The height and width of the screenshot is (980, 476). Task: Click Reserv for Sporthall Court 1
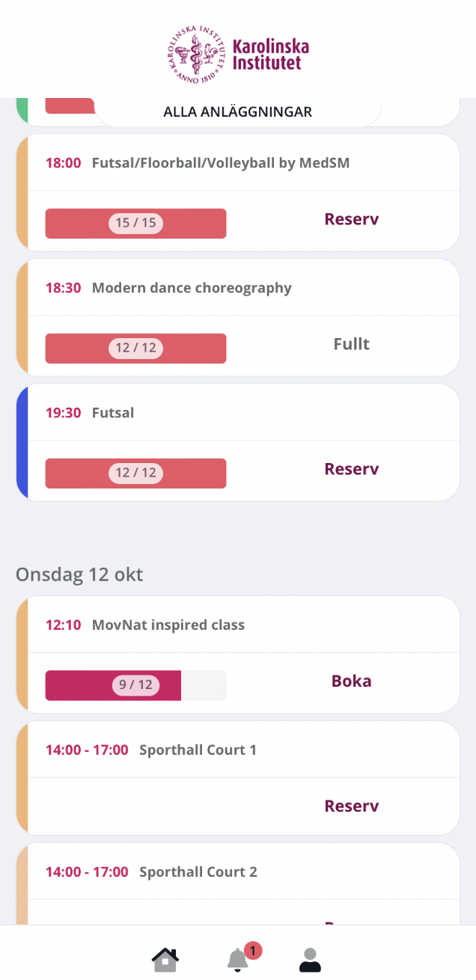351,806
